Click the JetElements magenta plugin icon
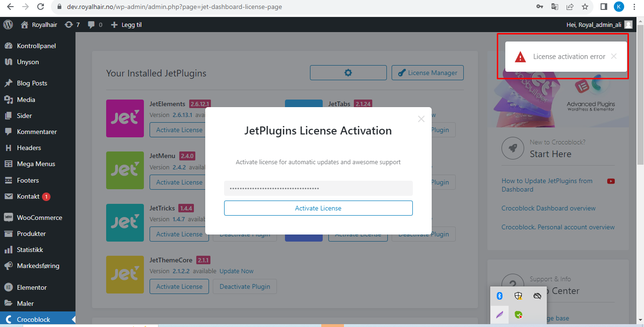 tap(125, 118)
